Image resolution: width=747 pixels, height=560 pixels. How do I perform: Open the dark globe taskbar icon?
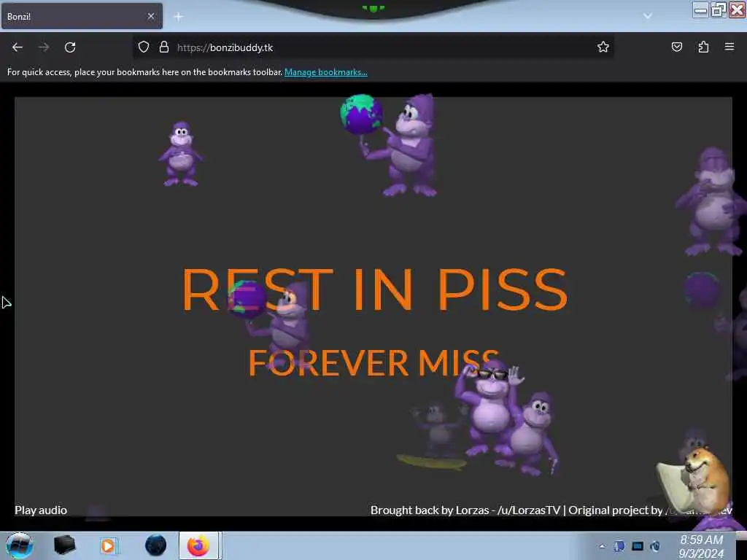pyautogui.click(x=156, y=545)
